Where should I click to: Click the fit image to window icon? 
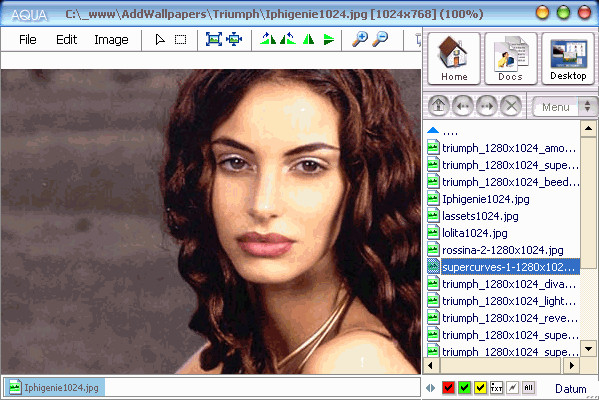pos(214,39)
